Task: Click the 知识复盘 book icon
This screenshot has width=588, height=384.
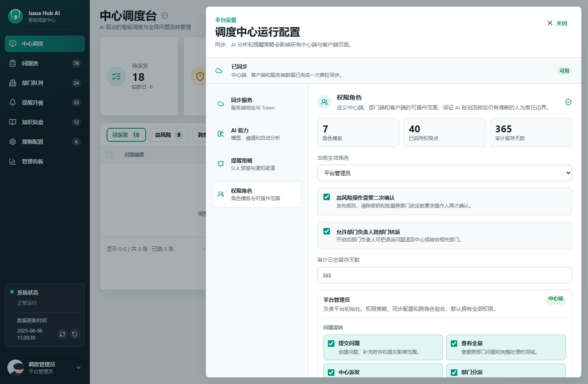Action: (13, 122)
